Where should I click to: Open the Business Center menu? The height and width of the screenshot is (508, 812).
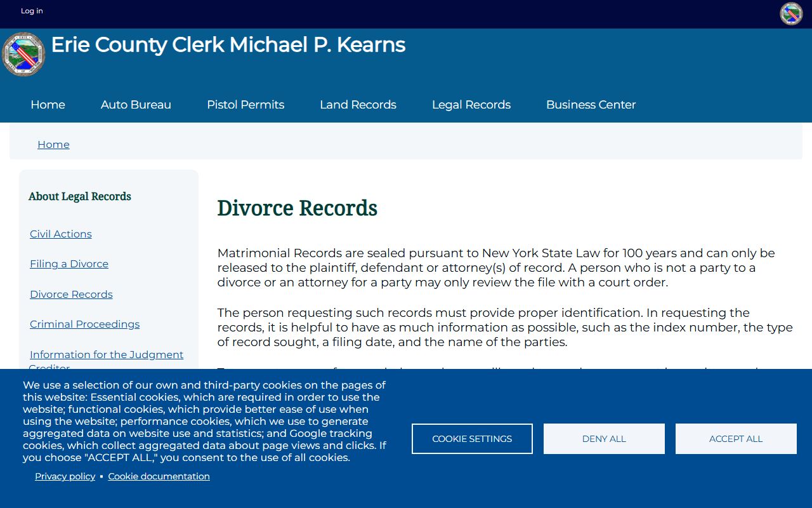tap(591, 105)
